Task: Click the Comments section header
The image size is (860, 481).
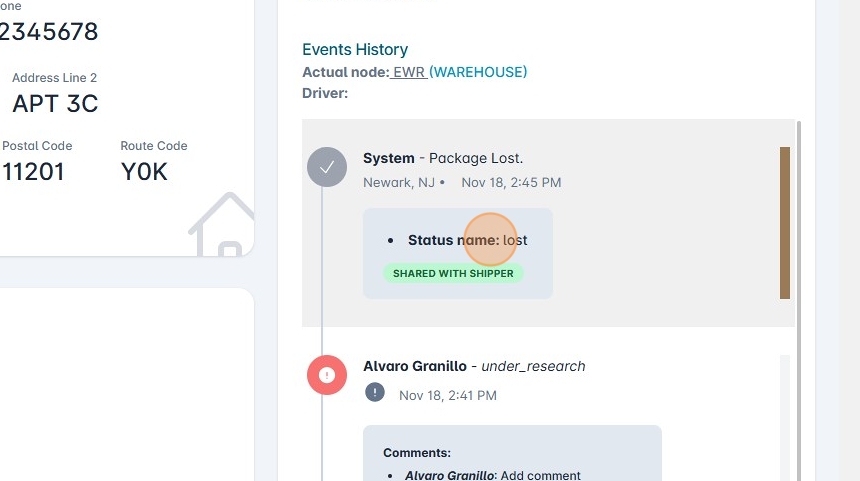Action: [417, 453]
